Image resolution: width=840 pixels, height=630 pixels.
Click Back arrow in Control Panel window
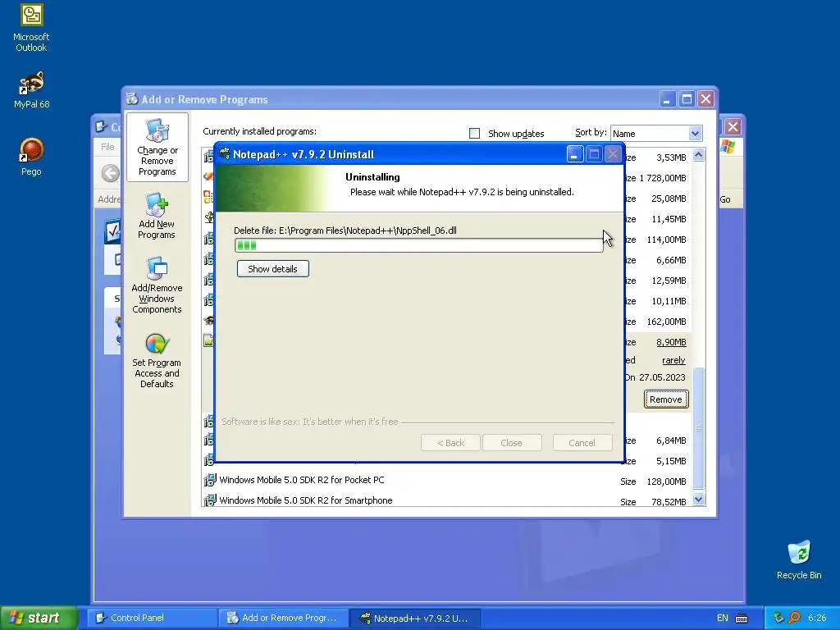[x=111, y=173]
